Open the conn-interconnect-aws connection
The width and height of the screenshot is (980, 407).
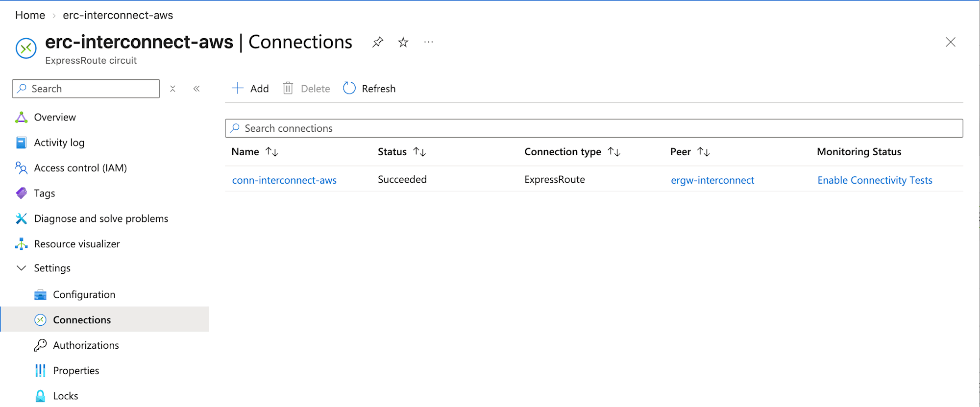pyautogui.click(x=284, y=180)
